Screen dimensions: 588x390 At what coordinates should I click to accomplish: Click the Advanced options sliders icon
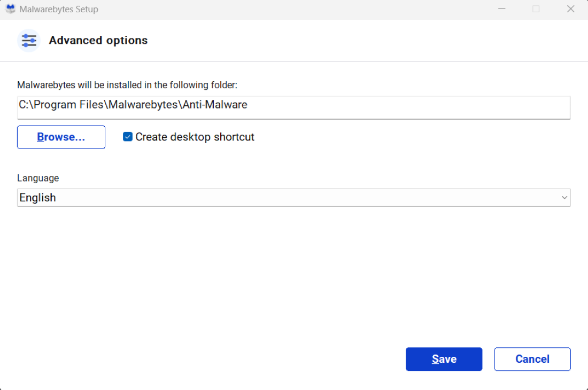pyautogui.click(x=29, y=41)
